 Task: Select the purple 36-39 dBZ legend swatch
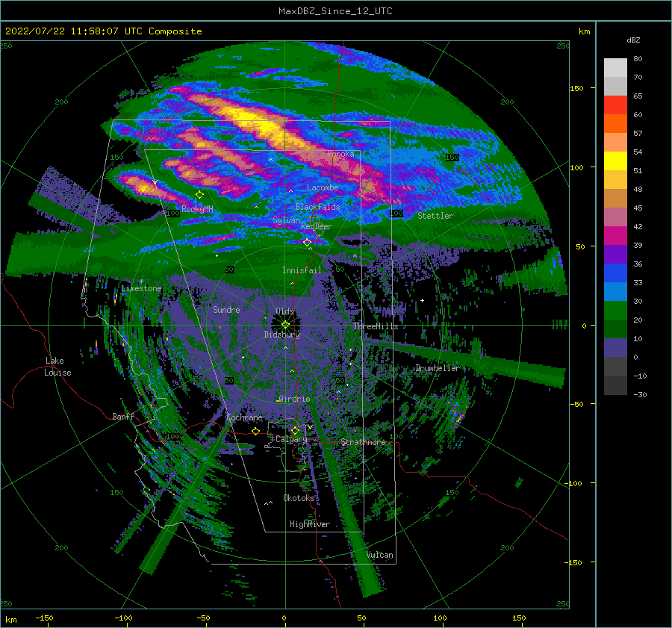pos(615,254)
